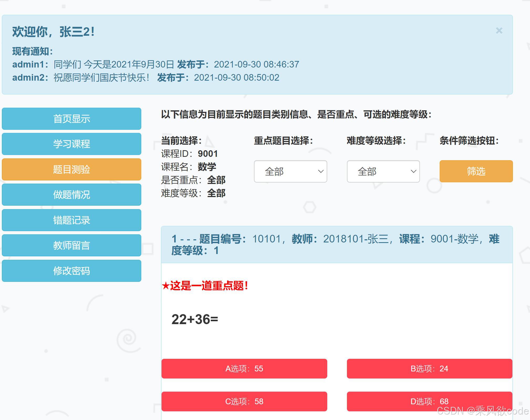
Task: Click the 筛选 filter button
Action: click(475, 171)
